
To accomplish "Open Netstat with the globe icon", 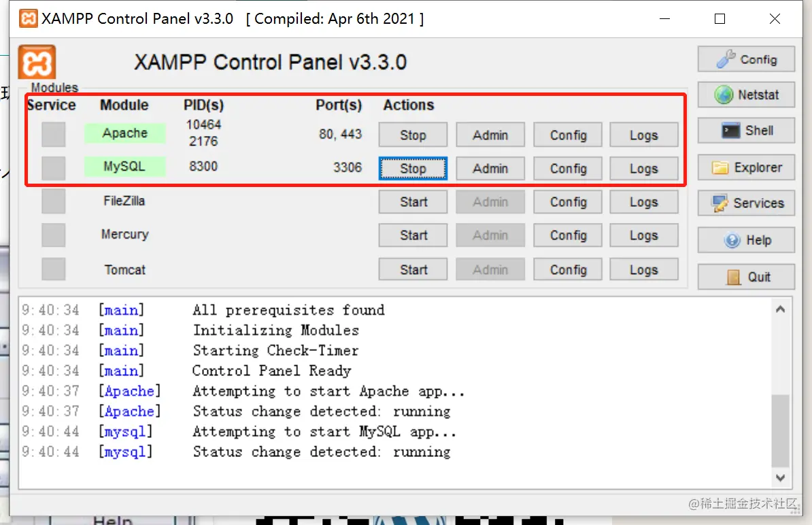I will pos(746,95).
